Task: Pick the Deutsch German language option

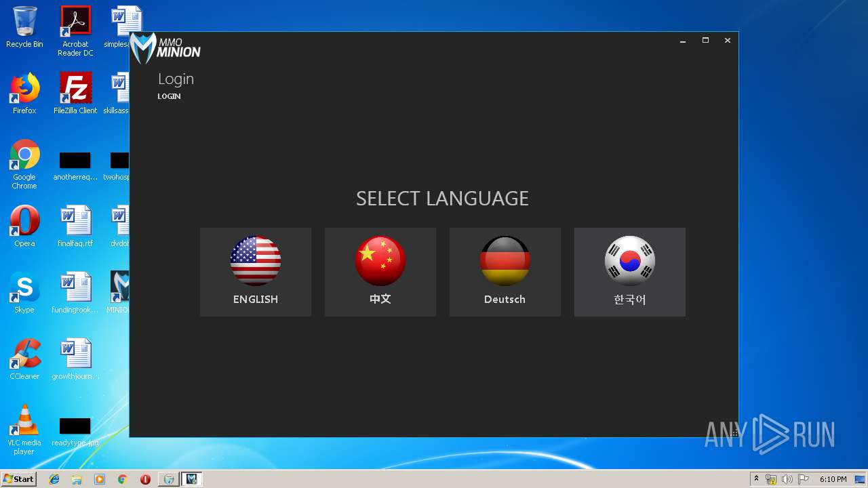Action: (505, 272)
